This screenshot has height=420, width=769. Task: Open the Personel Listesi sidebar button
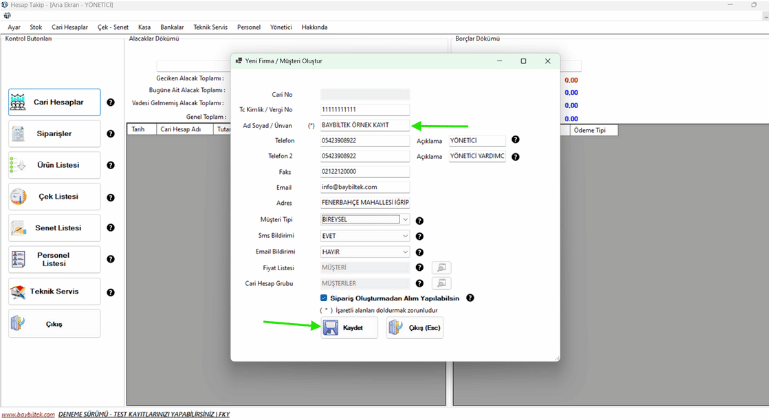point(54,260)
